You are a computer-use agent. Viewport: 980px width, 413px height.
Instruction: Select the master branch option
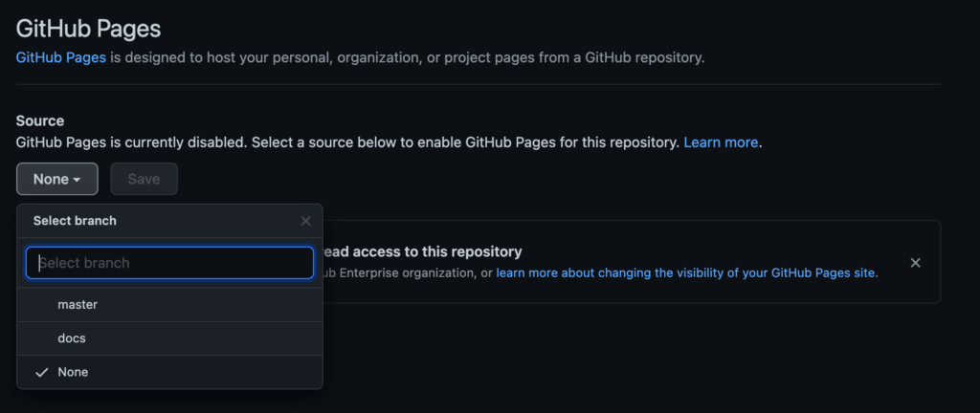(x=78, y=304)
